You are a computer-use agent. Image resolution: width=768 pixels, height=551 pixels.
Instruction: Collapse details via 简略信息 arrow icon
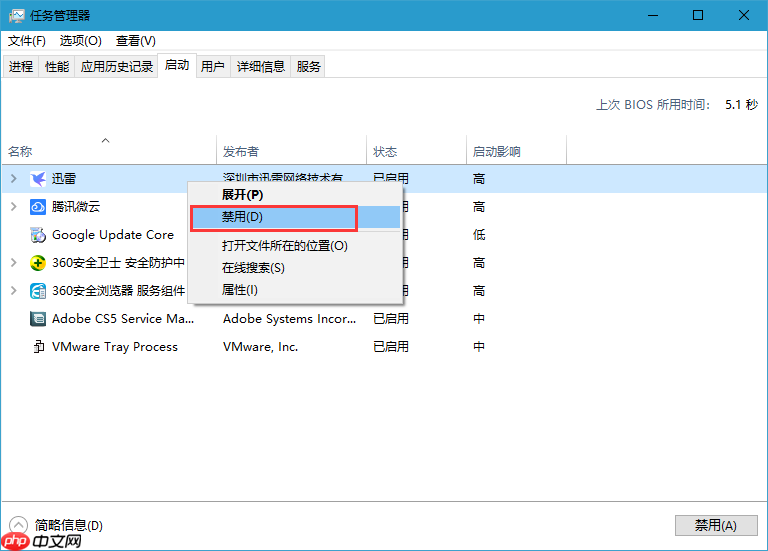18,525
